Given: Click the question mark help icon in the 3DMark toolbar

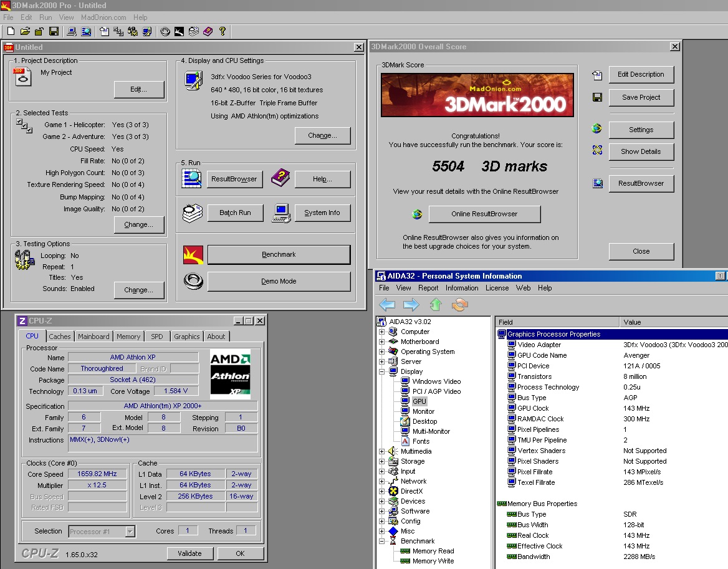Looking at the screenshot, I should pos(223,31).
